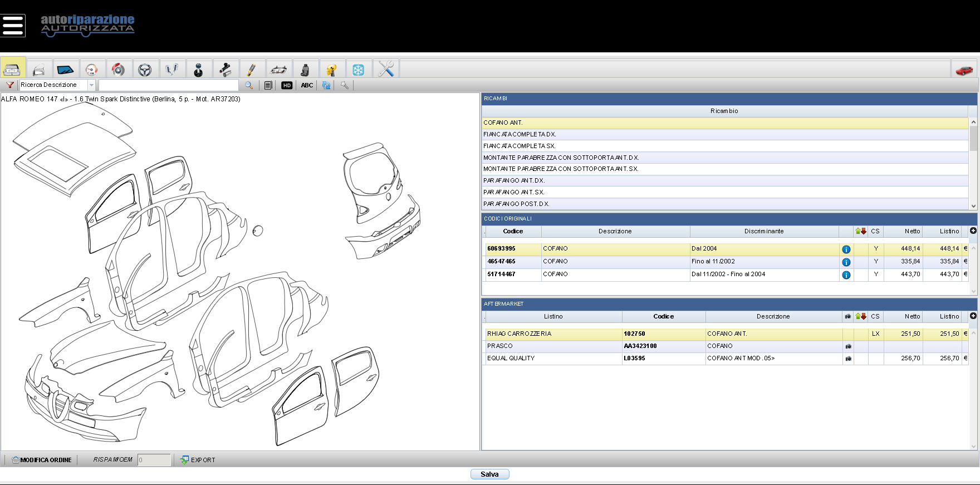Open the info icon for code 51714467
This screenshot has width=980, height=485.
(846, 275)
